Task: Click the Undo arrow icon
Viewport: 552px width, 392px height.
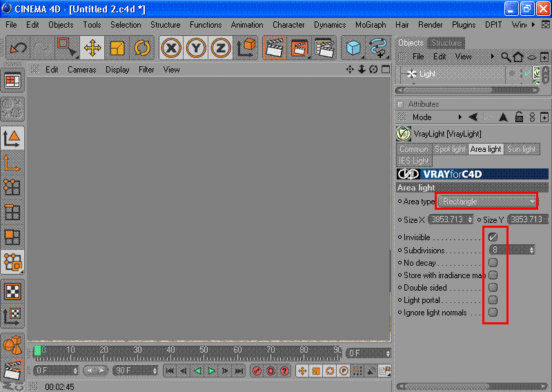Action: coord(19,47)
